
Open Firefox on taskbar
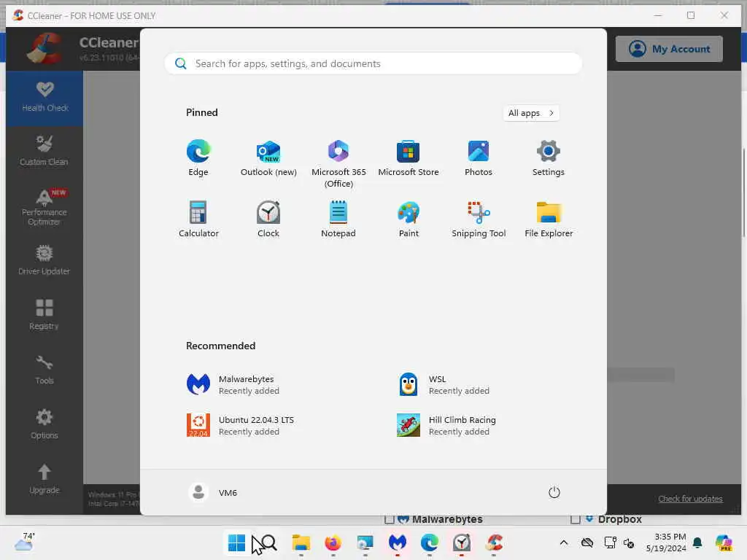click(333, 542)
